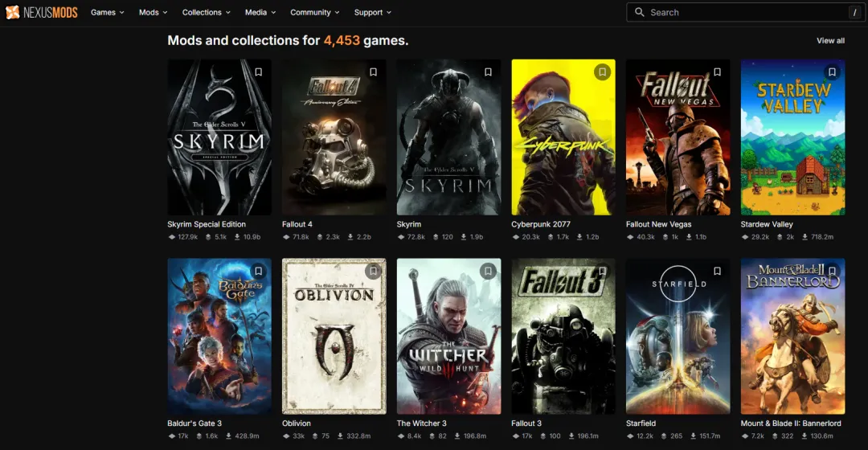Click bookmark icon on Baldur's Gate 3
The image size is (868, 450).
(259, 272)
